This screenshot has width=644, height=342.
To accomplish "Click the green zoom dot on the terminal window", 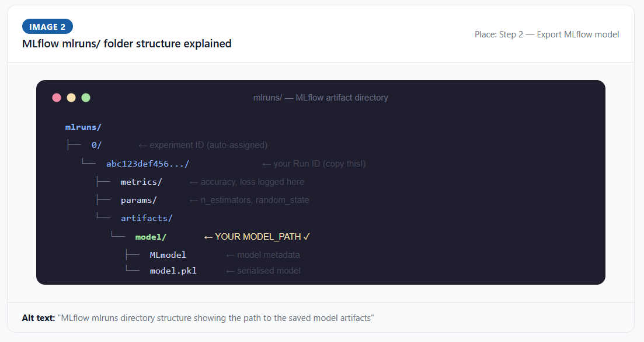I will (x=86, y=98).
